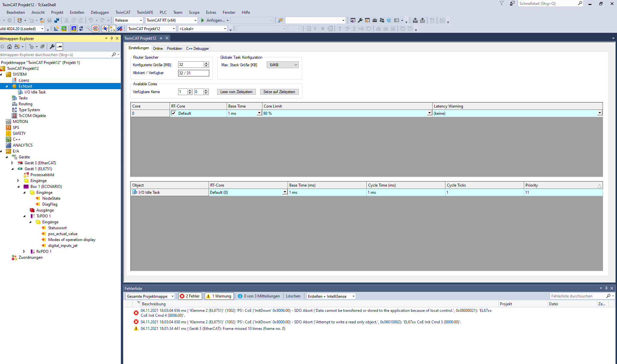Viewport: 617px width, 364px height.
Task: Click the Löschen button in Fehlerliste
Action: tap(293, 296)
